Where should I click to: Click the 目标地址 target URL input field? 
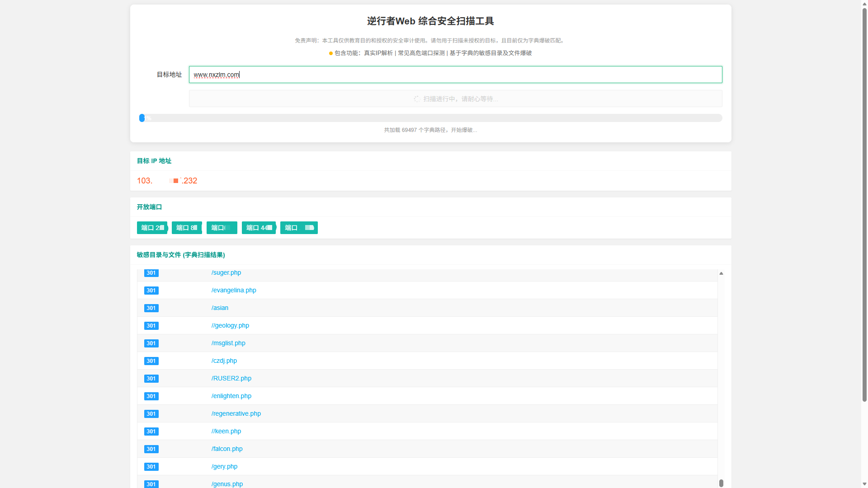[x=455, y=75]
